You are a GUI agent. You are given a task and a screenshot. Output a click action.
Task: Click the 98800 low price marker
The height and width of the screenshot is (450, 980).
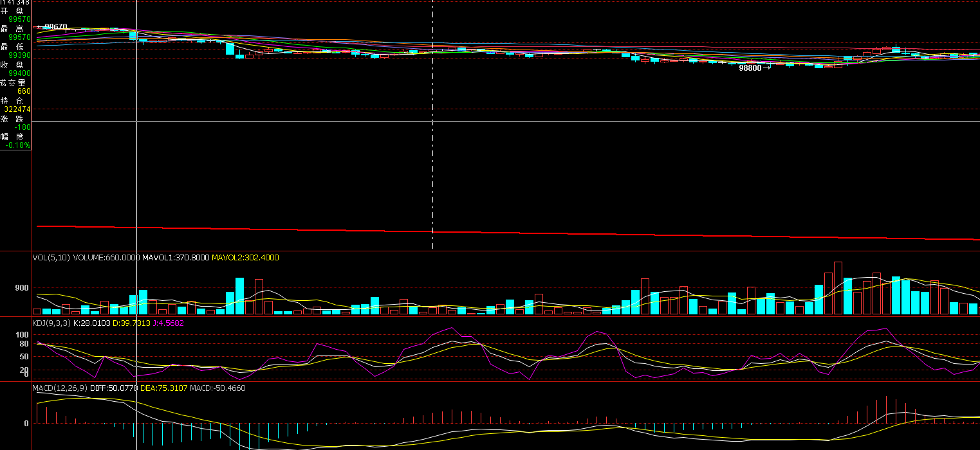(x=750, y=67)
